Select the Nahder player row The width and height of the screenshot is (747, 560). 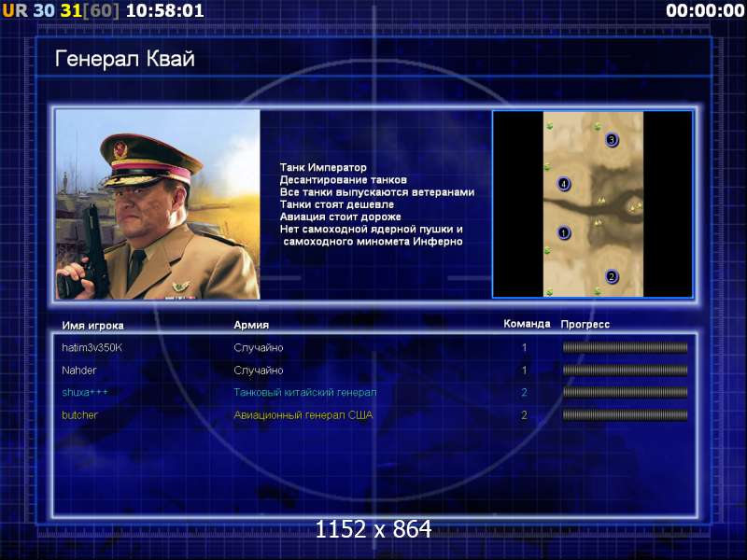coord(374,370)
